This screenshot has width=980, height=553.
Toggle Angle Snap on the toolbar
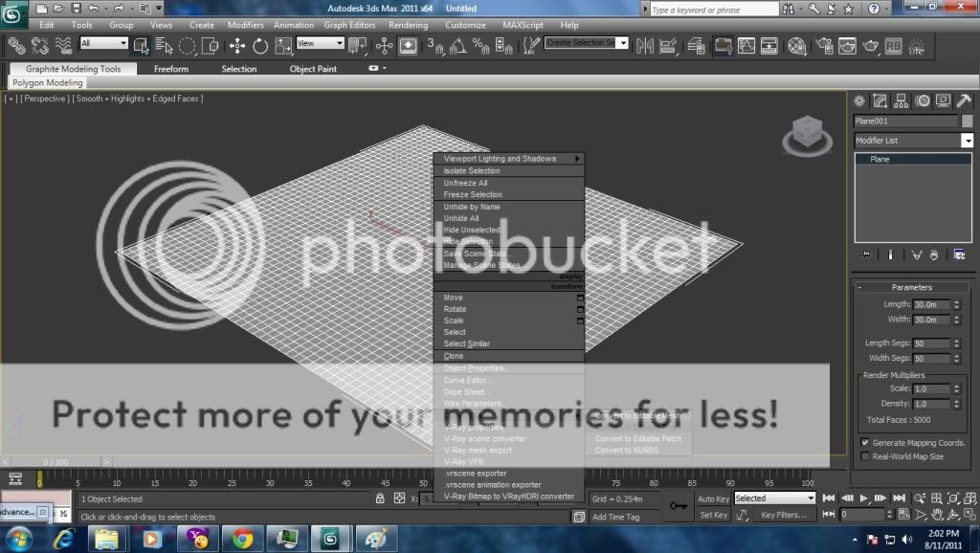click(457, 46)
